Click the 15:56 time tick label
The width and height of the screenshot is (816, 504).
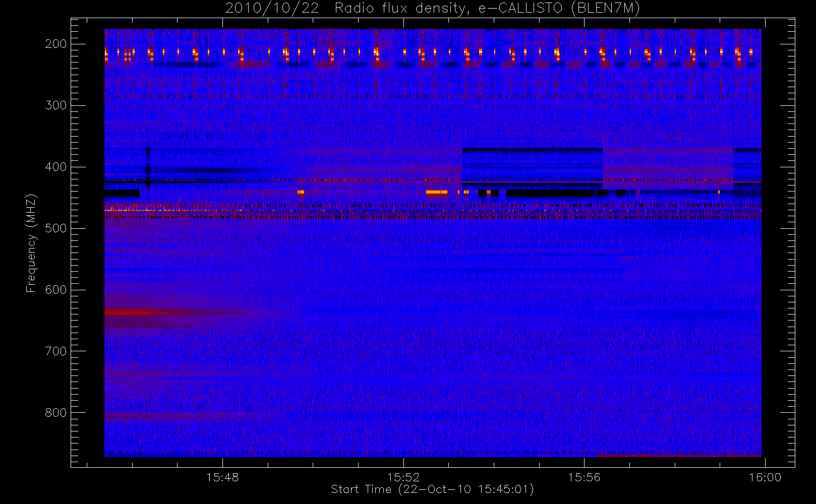point(585,477)
